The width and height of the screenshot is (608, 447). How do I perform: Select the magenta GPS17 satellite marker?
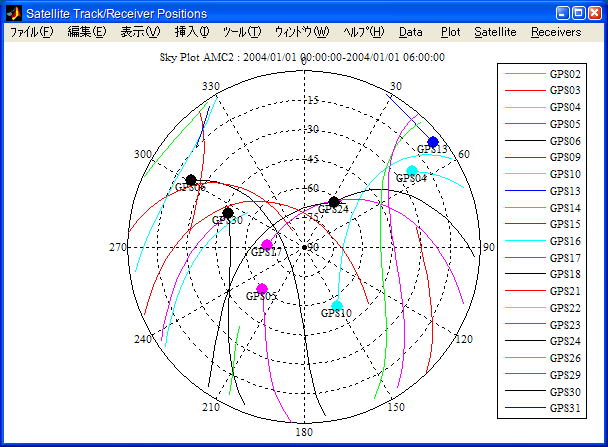pos(267,245)
